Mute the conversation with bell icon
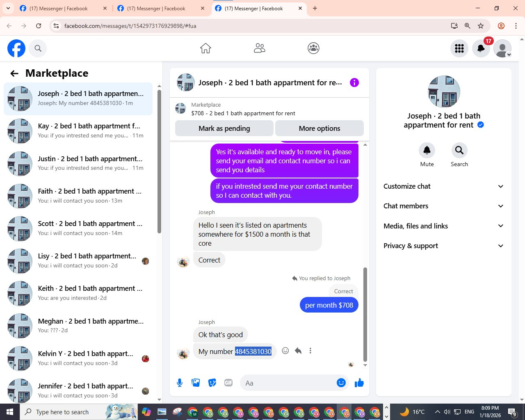This screenshot has width=525, height=420. [427, 151]
